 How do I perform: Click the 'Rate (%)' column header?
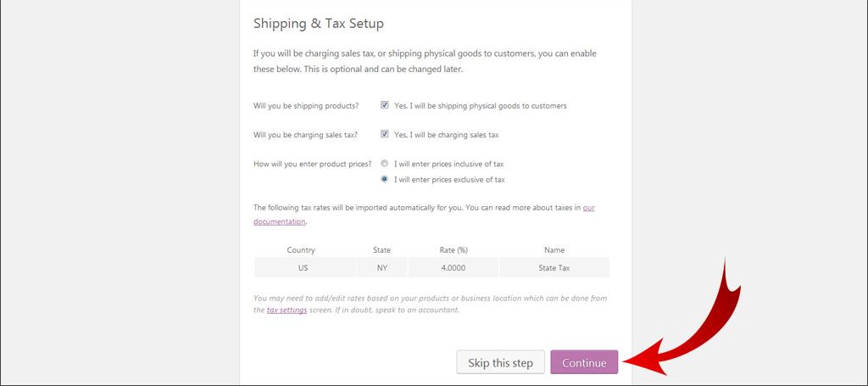point(453,250)
